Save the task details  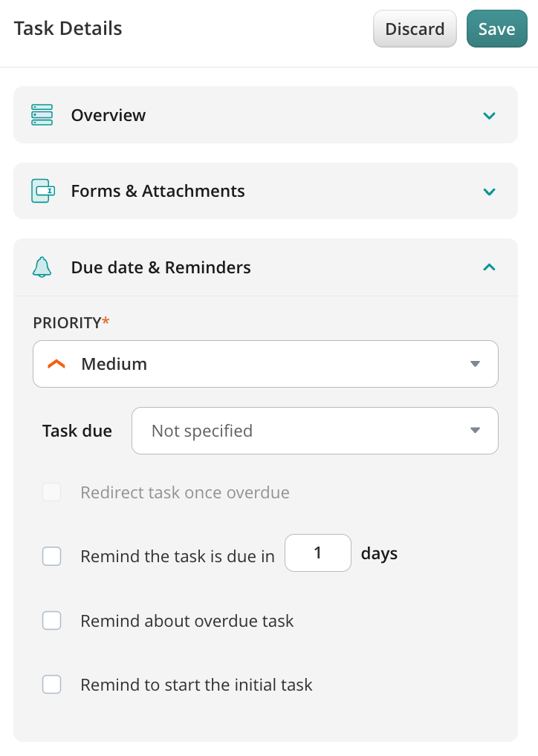pos(496,29)
